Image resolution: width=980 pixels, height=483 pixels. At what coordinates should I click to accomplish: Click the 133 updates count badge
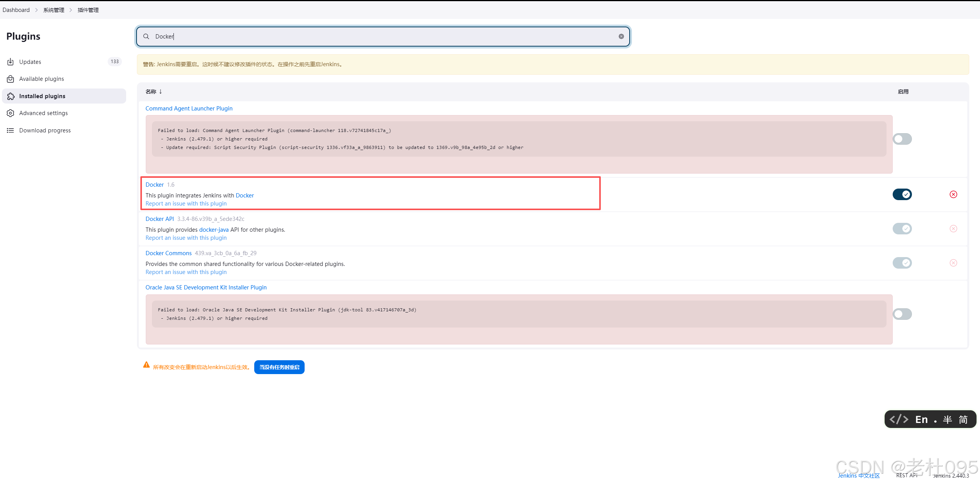pos(115,62)
